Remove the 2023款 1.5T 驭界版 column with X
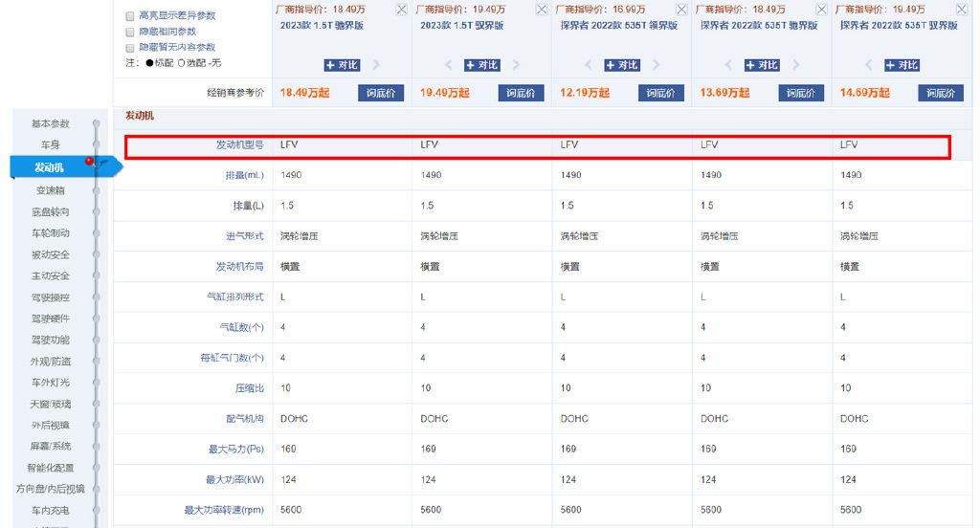980x528 pixels. (542, 10)
